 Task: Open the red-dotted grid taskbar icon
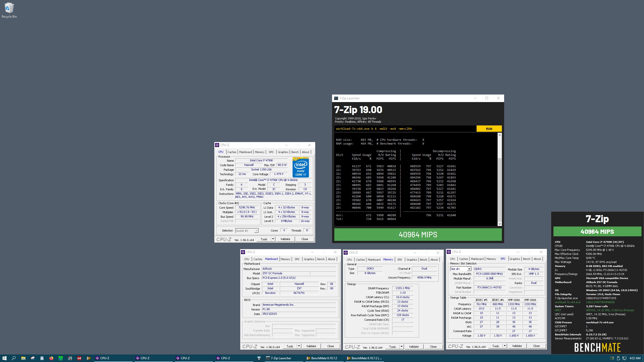click(x=70, y=358)
